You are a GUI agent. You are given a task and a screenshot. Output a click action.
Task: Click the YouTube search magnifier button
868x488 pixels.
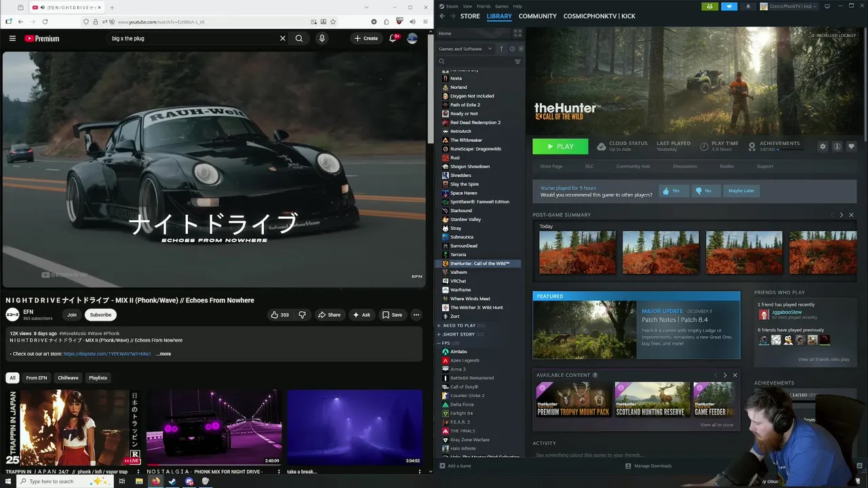click(299, 39)
